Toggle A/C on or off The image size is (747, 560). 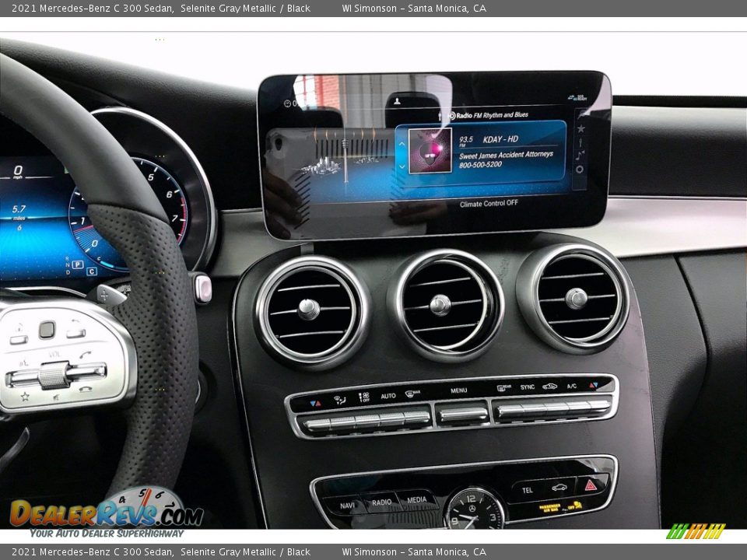click(x=572, y=387)
